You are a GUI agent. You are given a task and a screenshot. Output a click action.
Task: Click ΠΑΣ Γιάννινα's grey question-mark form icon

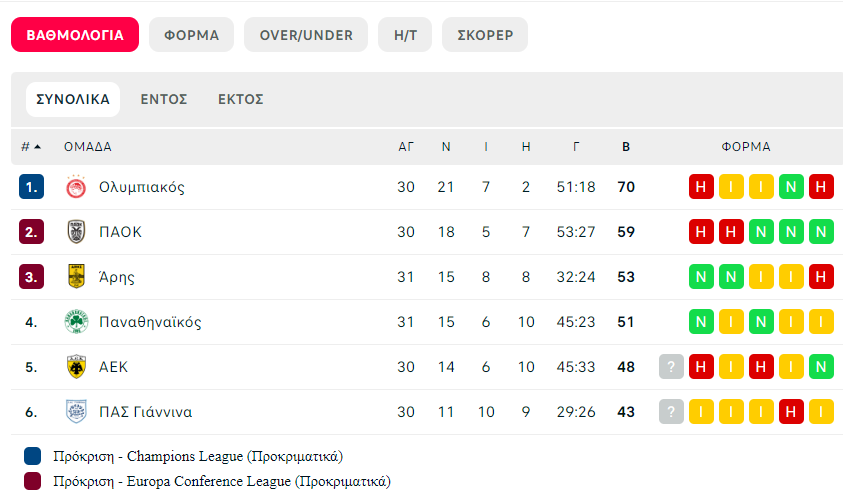(x=671, y=412)
